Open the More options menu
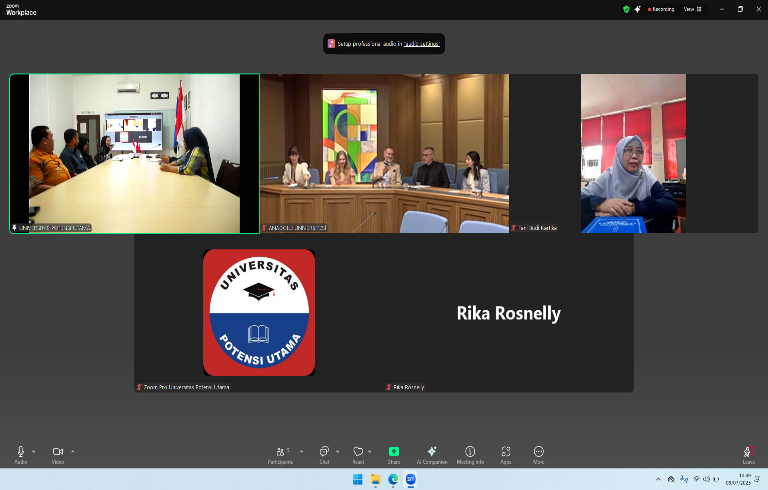768x490 pixels. coord(539,452)
